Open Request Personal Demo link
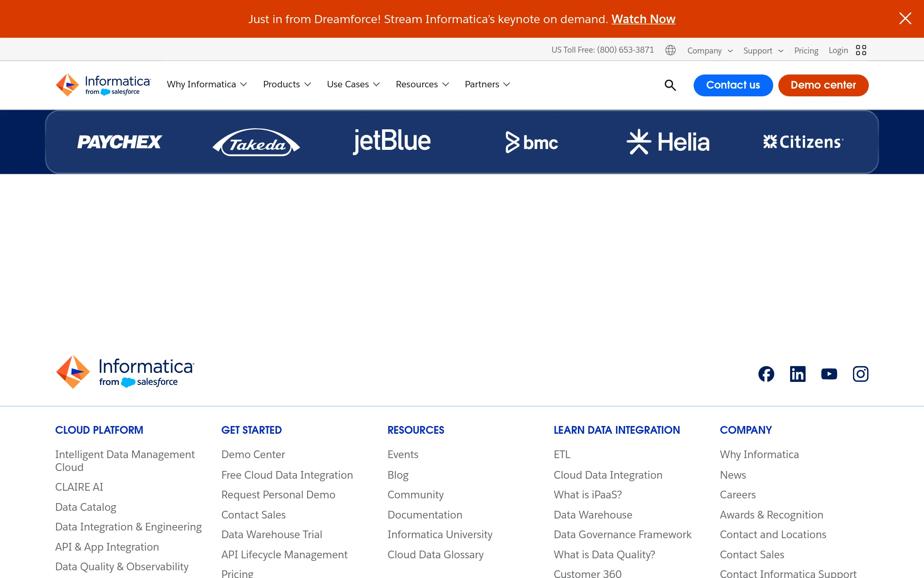This screenshot has height=578, width=924. tap(278, 495)
